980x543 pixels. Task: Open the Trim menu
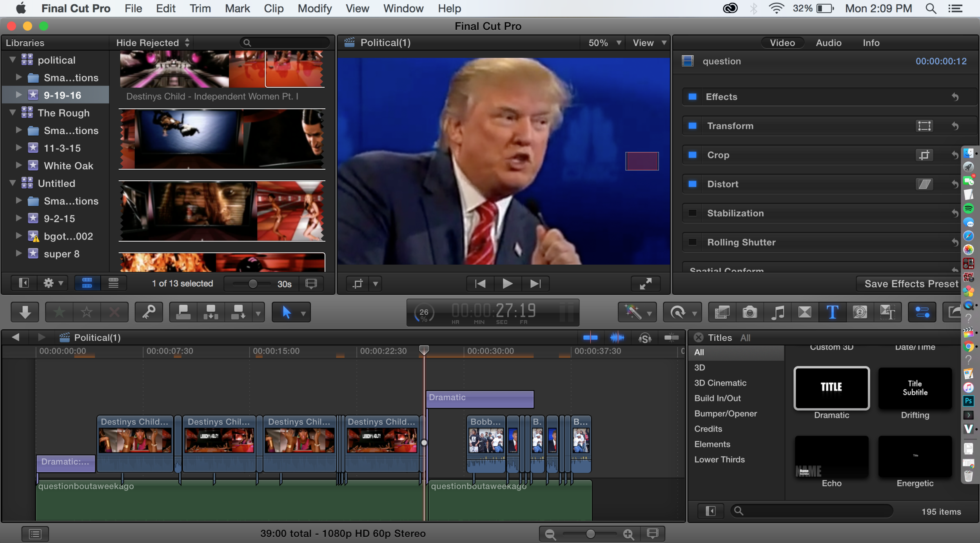click(200, 9)
